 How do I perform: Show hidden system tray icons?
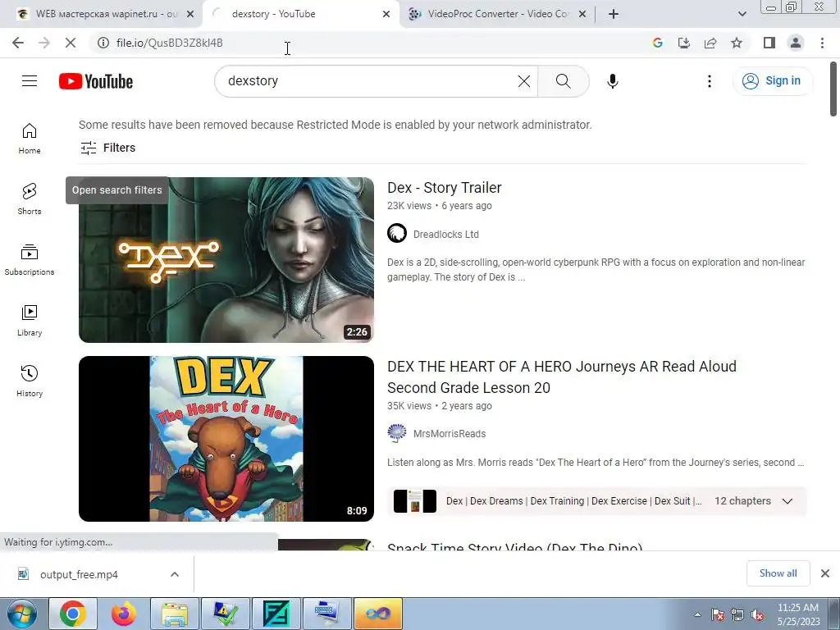pyautogui.click(x=697, y=614)
